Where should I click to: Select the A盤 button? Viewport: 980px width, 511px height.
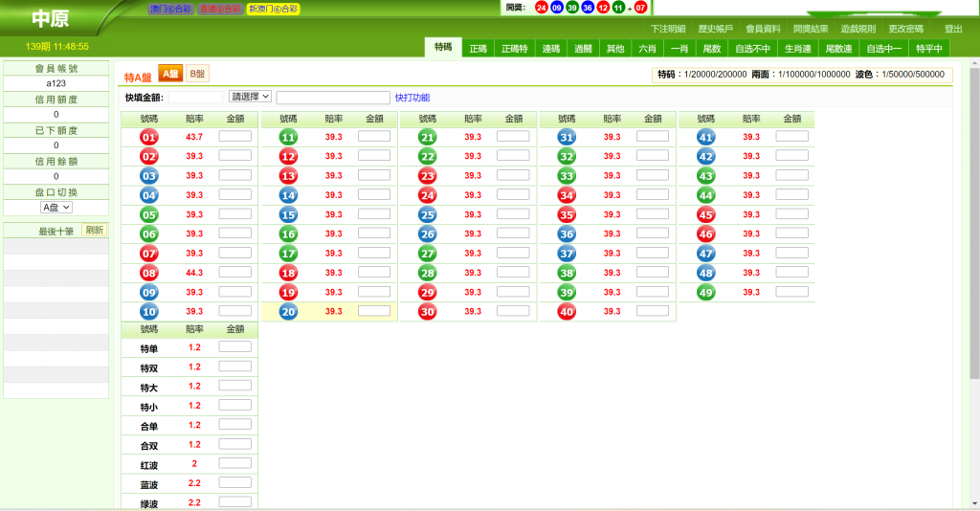(170, 74)
